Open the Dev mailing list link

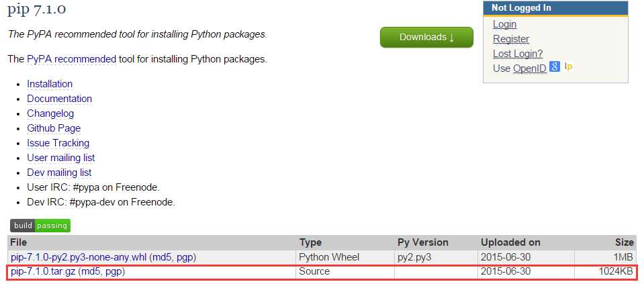tap(59, 173)
